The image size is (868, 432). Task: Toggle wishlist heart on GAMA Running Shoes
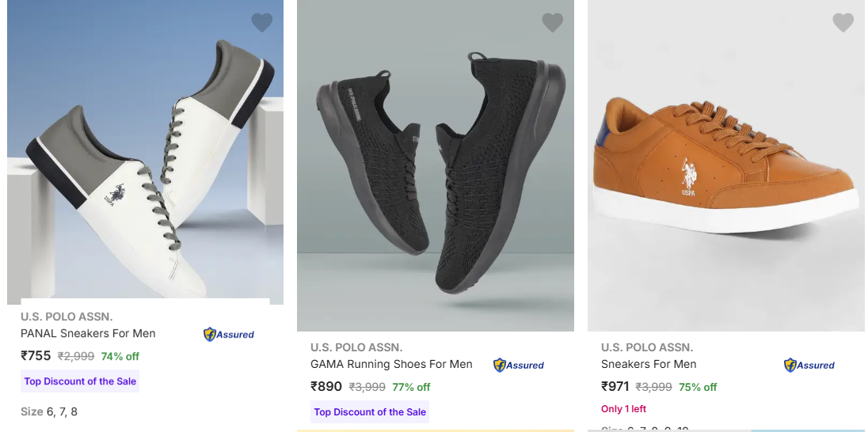[552, 23]
